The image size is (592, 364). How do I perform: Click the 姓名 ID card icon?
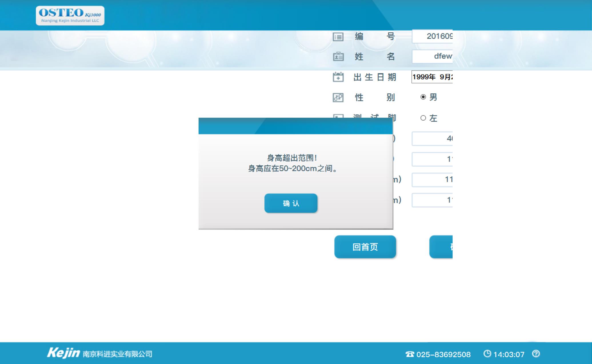point(338,57)
